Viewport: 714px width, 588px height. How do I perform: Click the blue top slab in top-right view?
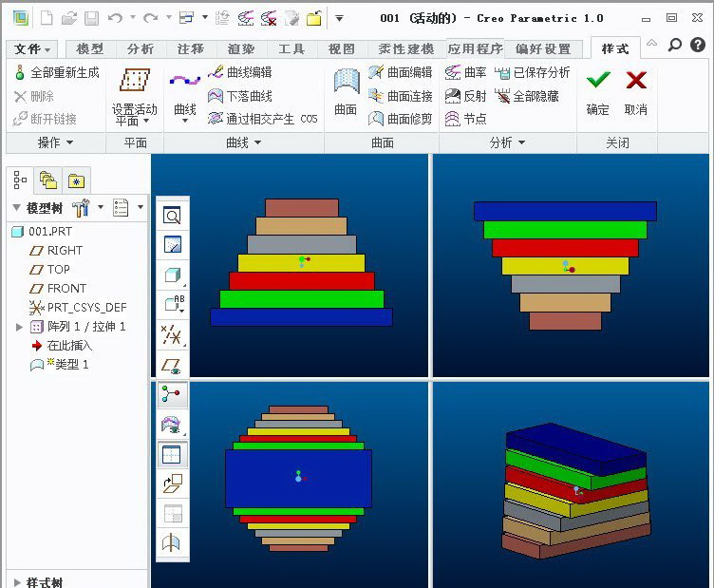coord(565,211)
